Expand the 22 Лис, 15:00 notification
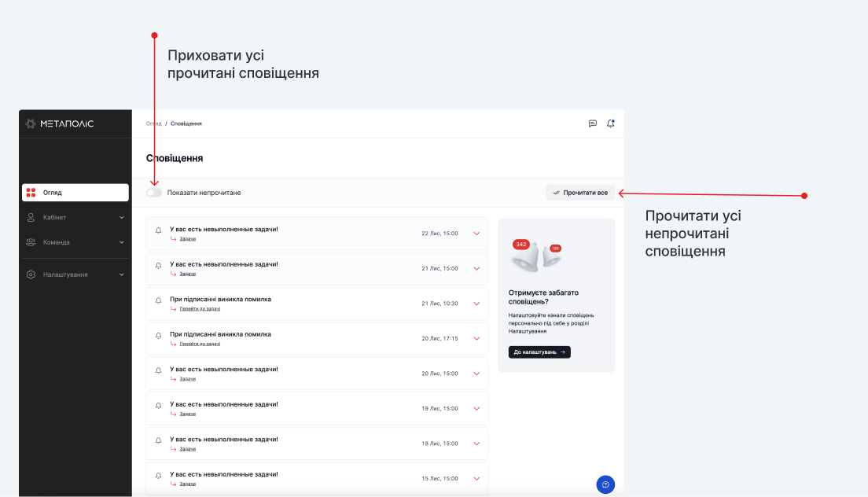Viewport: 868px width, 497px height. (476, 234)
